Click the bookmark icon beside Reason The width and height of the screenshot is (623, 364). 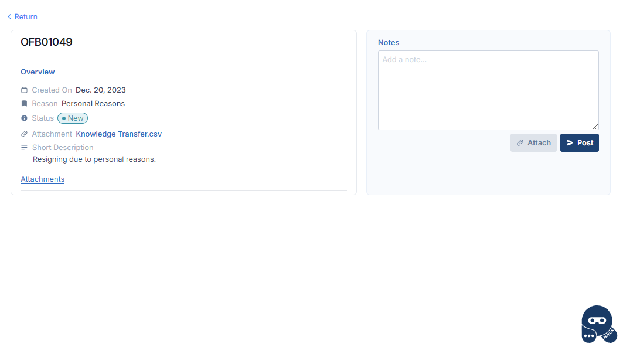pos(24,104)
